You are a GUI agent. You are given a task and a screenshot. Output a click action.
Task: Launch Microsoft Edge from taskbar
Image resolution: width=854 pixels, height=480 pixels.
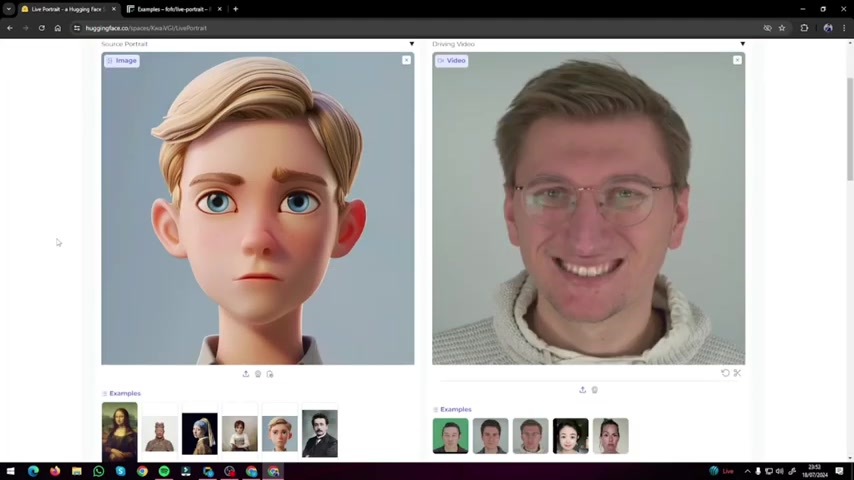(33, 471)
